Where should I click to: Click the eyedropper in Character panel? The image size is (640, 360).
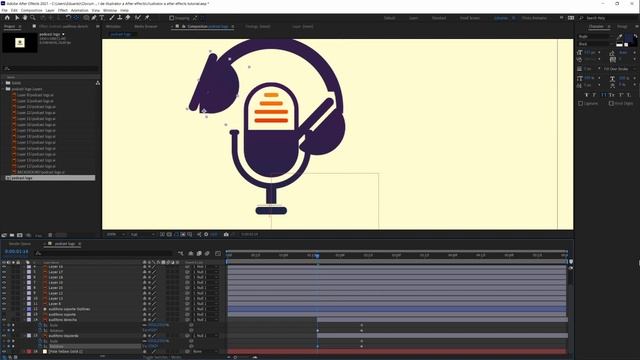(620, 36)
